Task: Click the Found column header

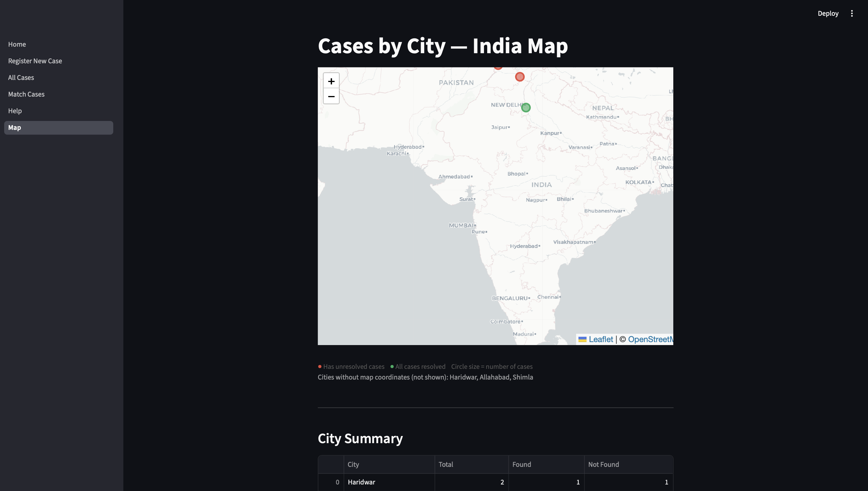Action: click(521, 464)
